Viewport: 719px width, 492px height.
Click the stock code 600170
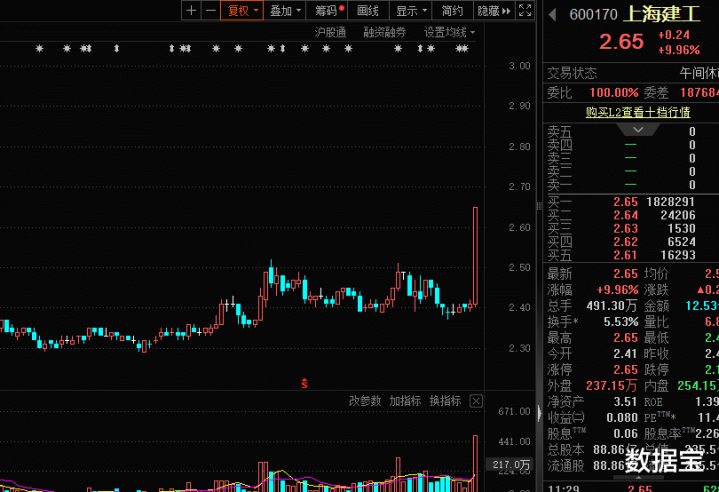(x=593, y=15)
